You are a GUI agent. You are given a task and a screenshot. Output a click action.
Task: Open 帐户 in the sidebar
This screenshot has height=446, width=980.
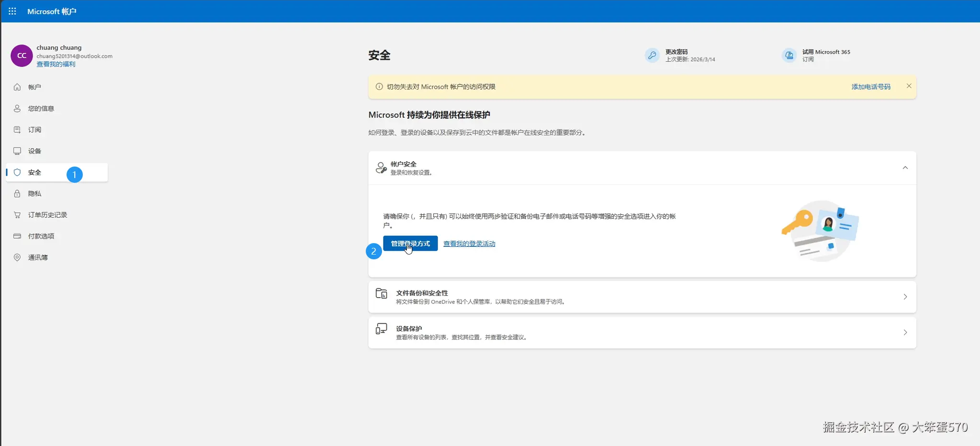click(x=57, y=87)
